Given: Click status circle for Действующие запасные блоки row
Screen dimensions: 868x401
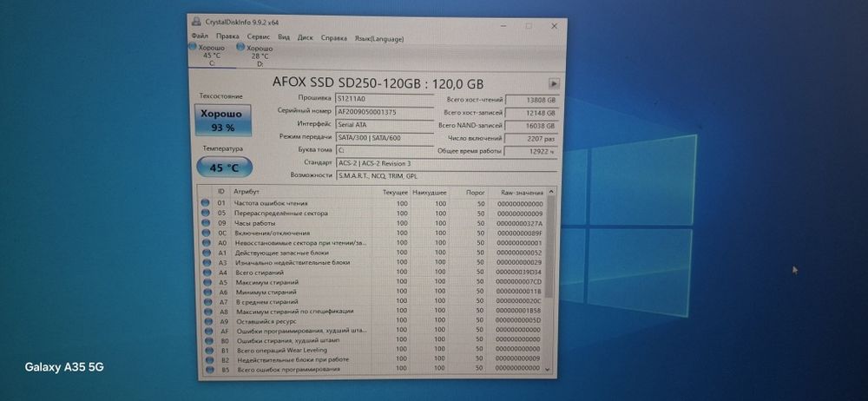Looking at the screenshot, I should coord(207,253).
